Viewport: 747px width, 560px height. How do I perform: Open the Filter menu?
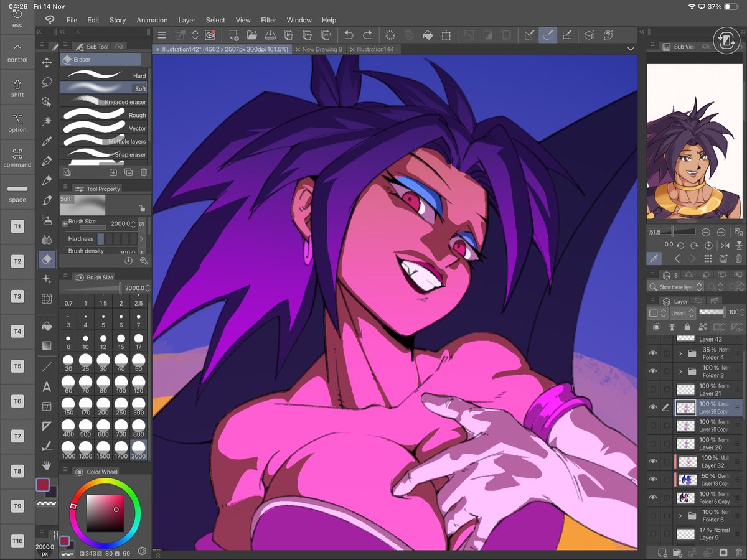[268, 20]
